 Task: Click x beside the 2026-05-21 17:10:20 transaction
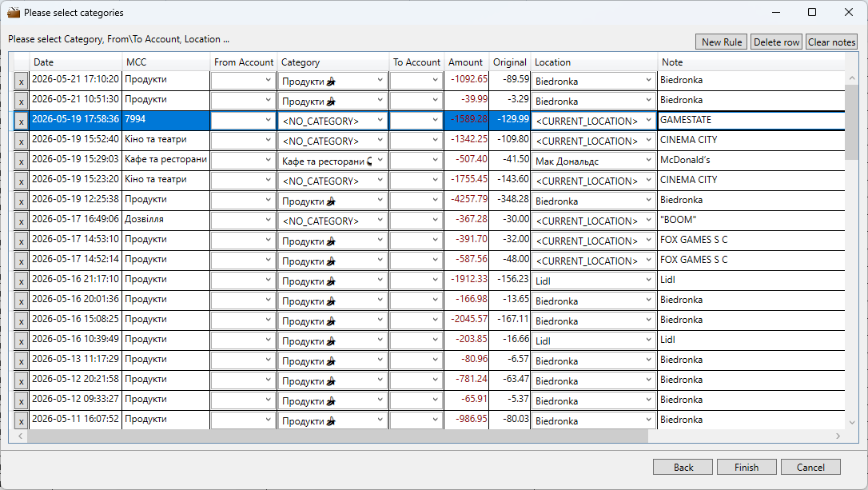(21, 82)
